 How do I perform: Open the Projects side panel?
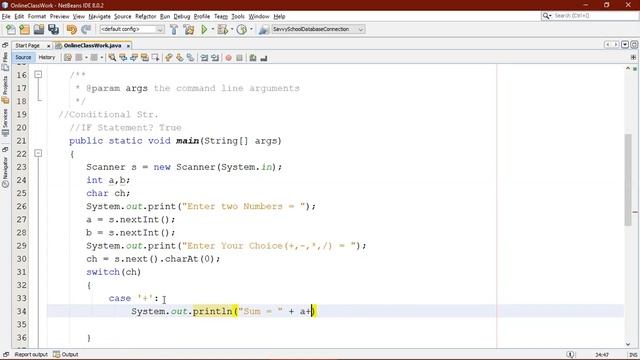click(x=5, y=89)
